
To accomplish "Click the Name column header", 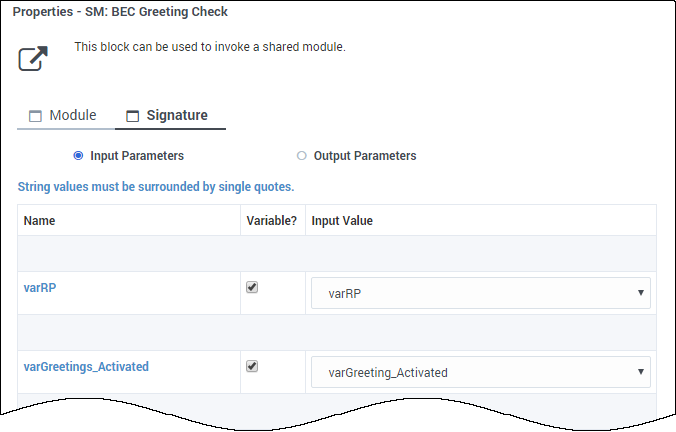I will tap(40, 220).
